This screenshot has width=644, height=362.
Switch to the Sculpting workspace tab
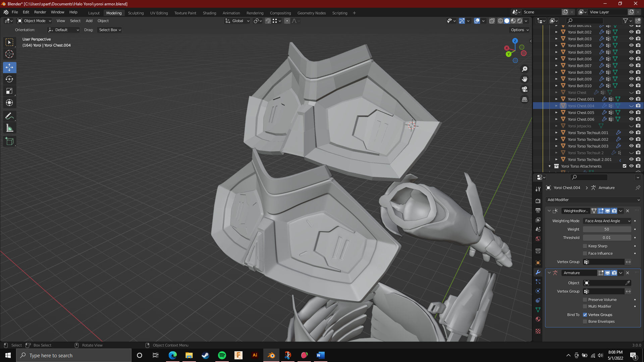coord(136,13)
